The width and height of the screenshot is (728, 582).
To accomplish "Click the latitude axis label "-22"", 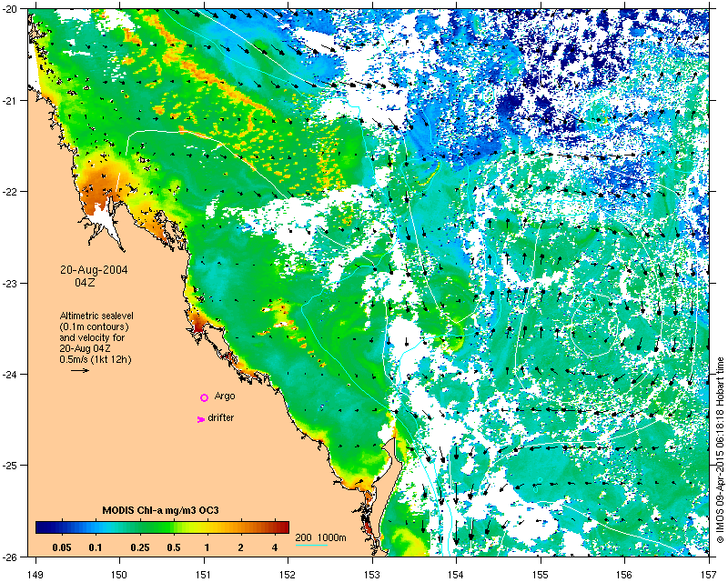I will tap(11, 192).
